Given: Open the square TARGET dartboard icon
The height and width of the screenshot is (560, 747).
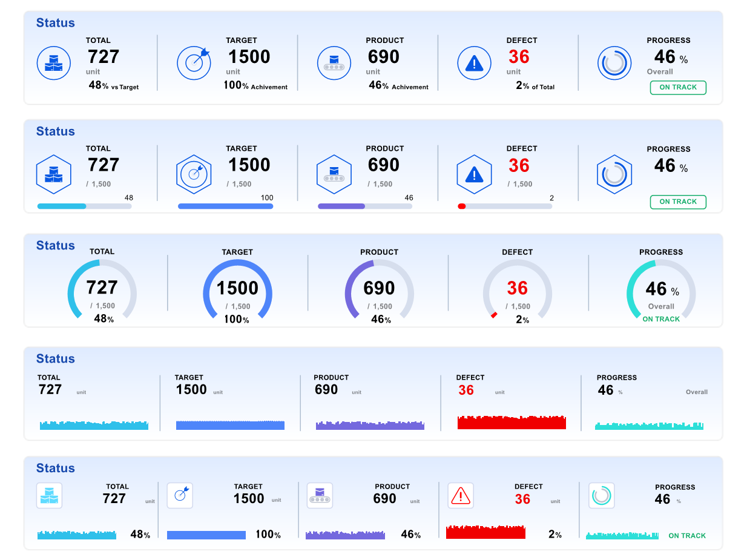Looking at the screenshot, I should [180, 495].
